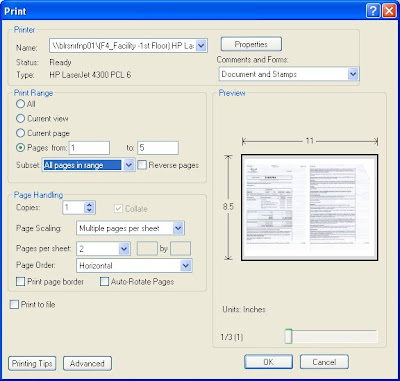Cancel the print dialog
The image size is (400, 381).
[324, 362]
